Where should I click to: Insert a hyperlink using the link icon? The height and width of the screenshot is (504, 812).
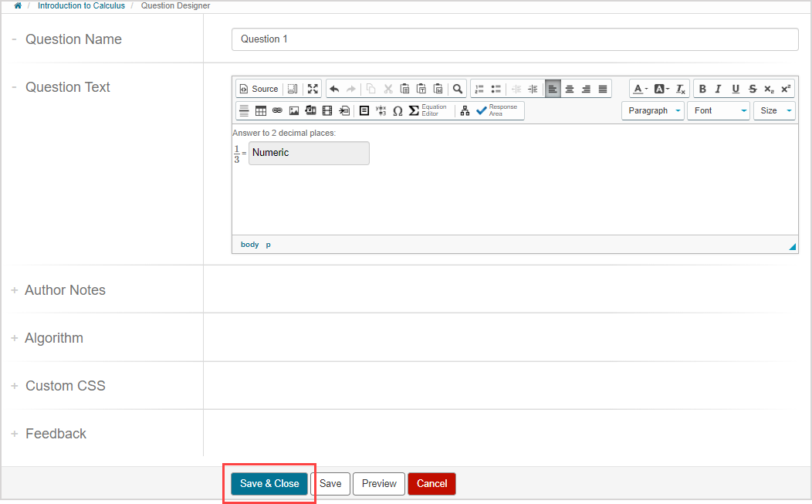(x=277, y=110)
